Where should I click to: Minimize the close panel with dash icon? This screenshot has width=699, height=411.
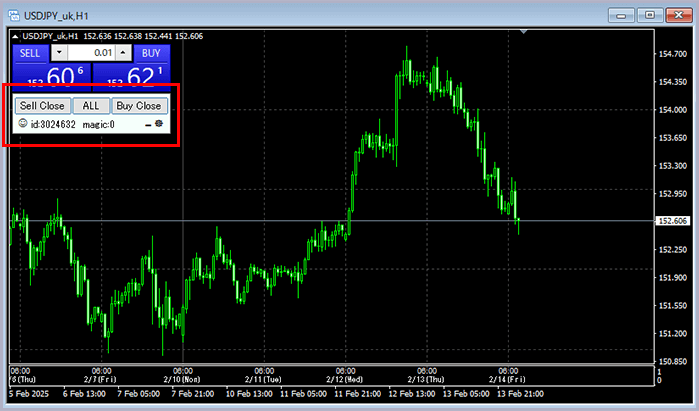click(x=148, y=125)
